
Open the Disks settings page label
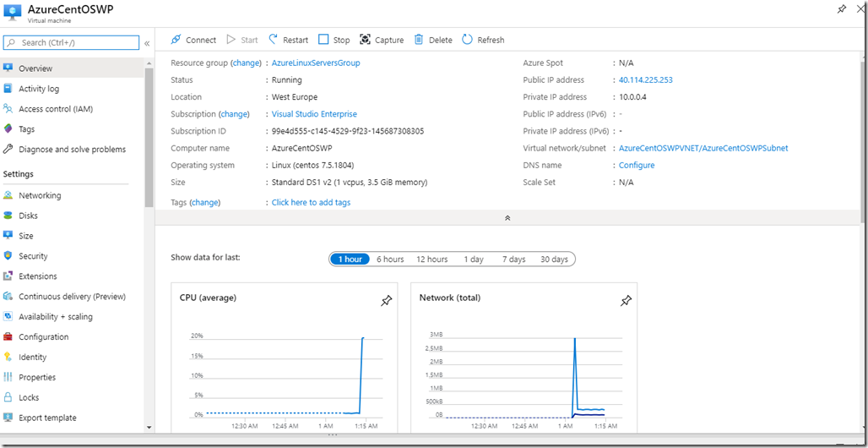tap(28, 216)
